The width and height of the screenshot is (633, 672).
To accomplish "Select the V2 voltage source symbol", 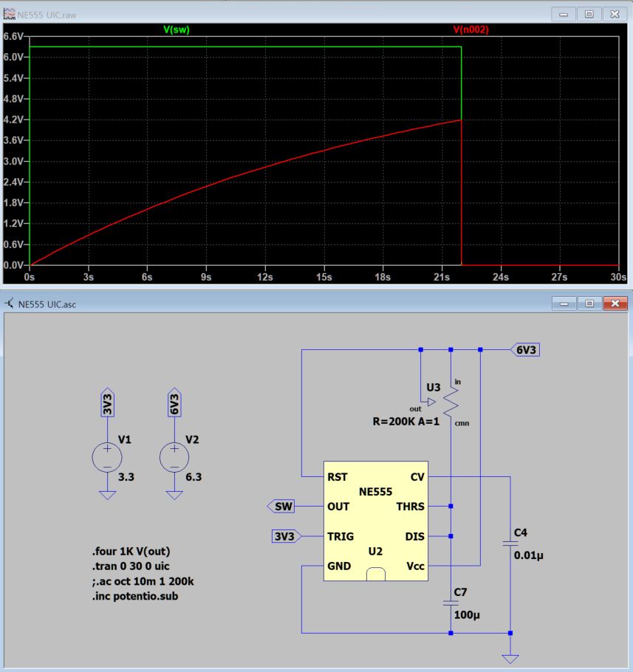I will click(174, 457).
